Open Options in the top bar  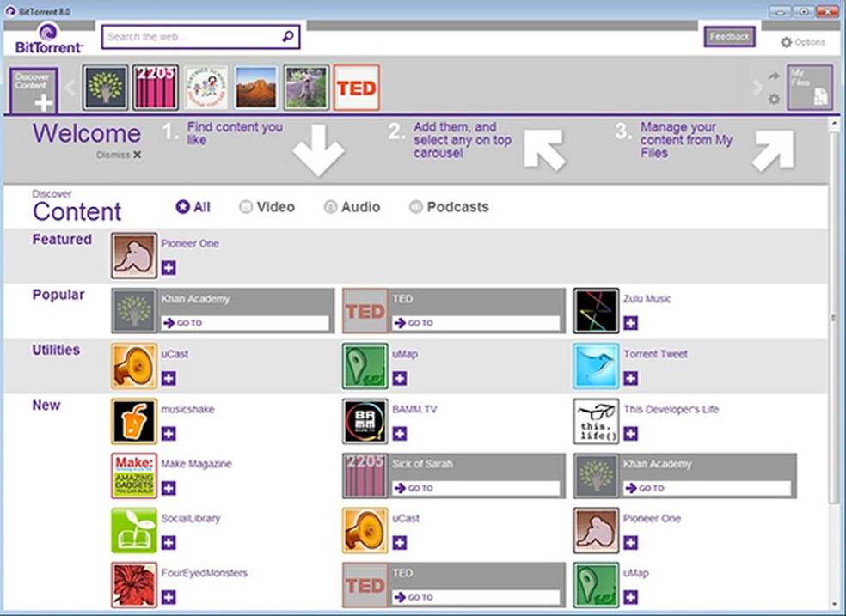coord(803,42)
